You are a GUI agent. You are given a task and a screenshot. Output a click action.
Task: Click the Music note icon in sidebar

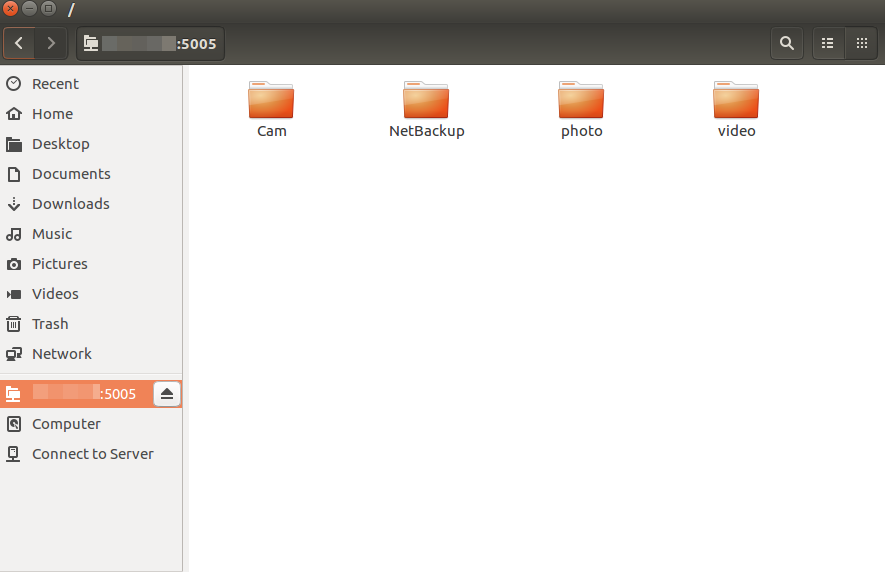[14, 234]
